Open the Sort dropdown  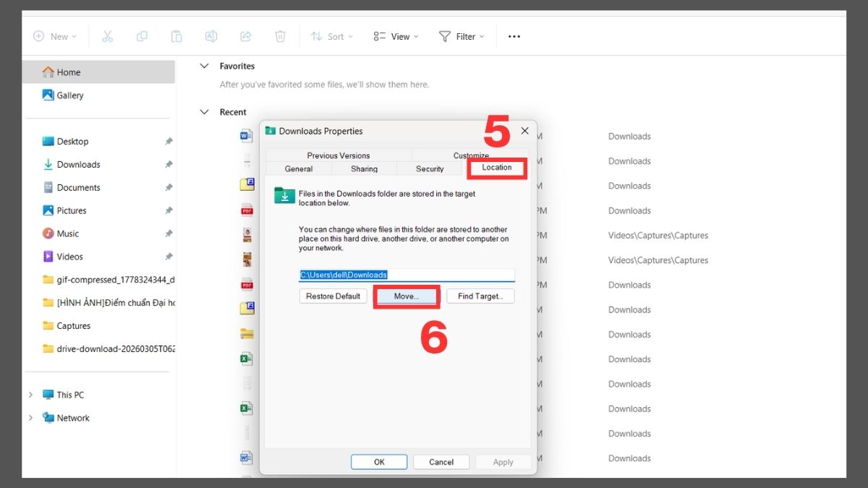(332, 36)
